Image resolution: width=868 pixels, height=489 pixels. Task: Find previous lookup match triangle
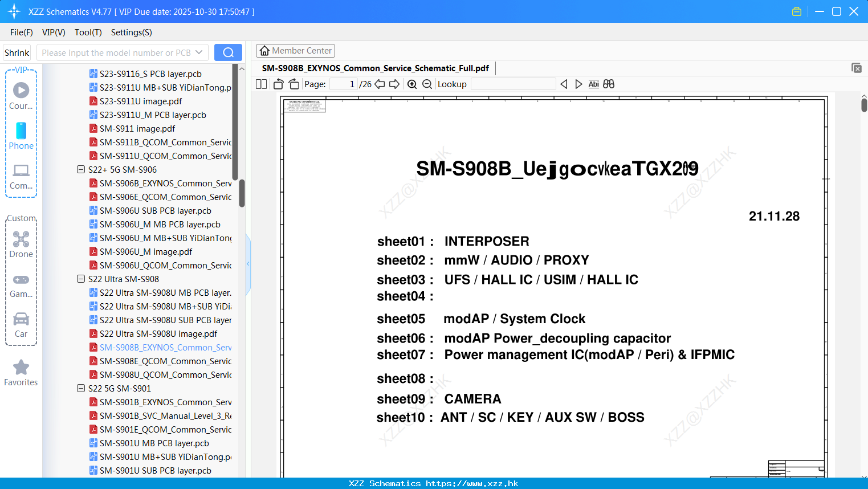(564, 84)
